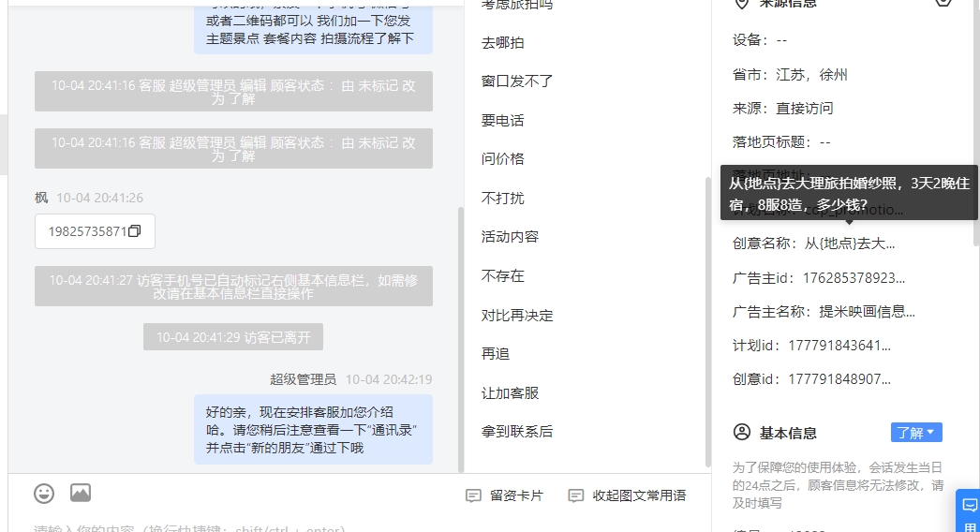This screenshot has height=532, width=980.
Task: Select quick phrase 问价格
Action: pyautogui.click(x=502, y=159)
